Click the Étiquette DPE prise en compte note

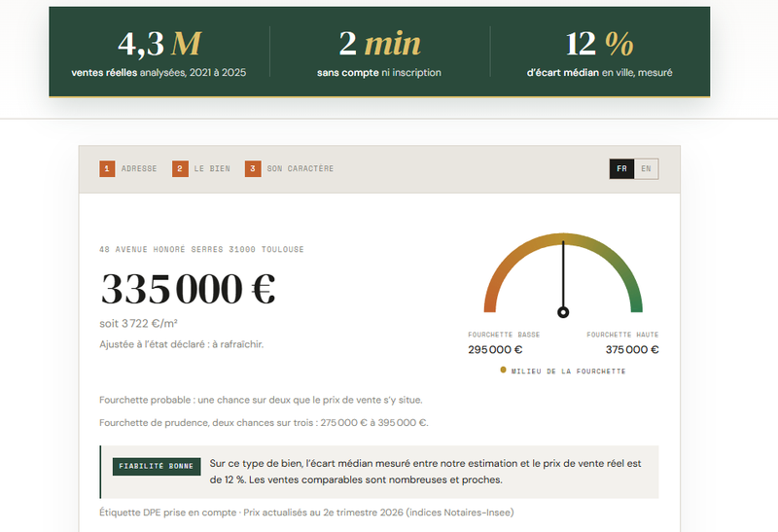click(x=167, y=513)
